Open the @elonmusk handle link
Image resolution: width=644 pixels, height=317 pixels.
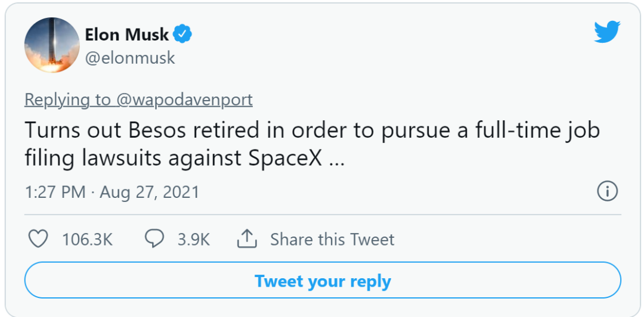[130, 58]
